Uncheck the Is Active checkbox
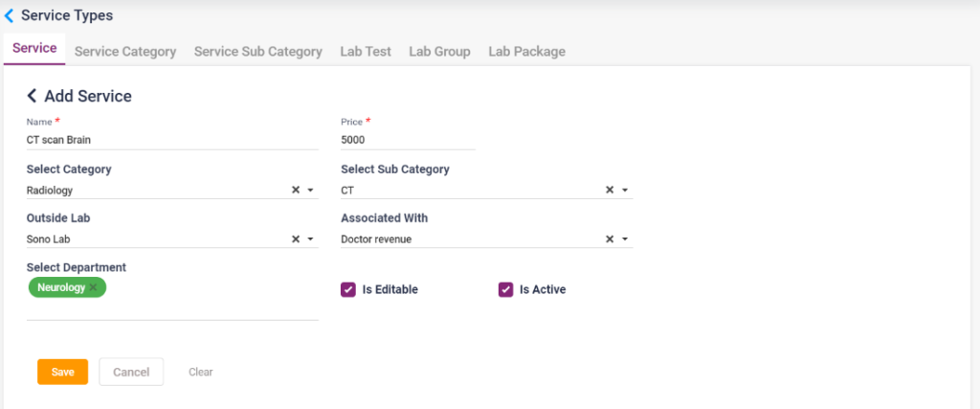The height and width of the screenshot is (409, 980). (x=505, y=289)
